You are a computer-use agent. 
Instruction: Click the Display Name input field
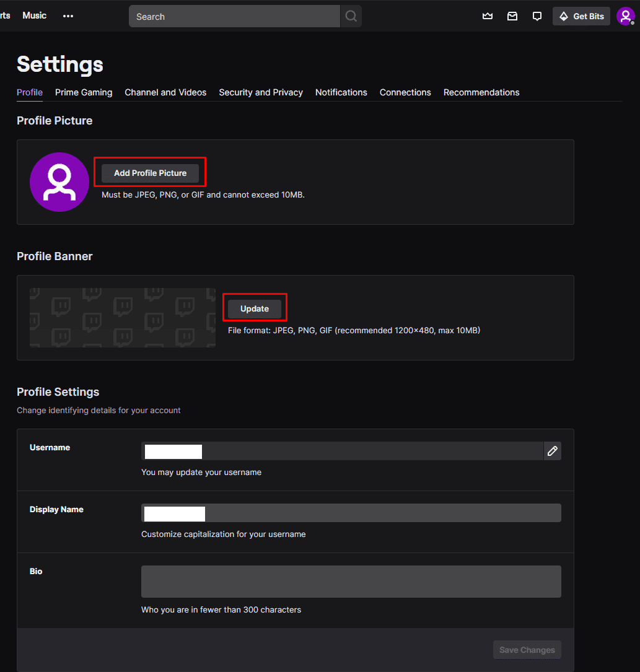351,513
